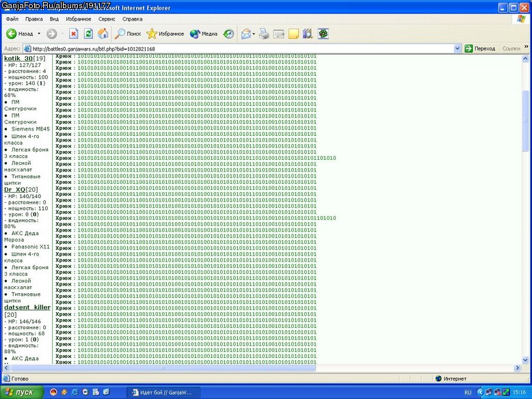Open Search (Поиск) magnifier tool

128,33
